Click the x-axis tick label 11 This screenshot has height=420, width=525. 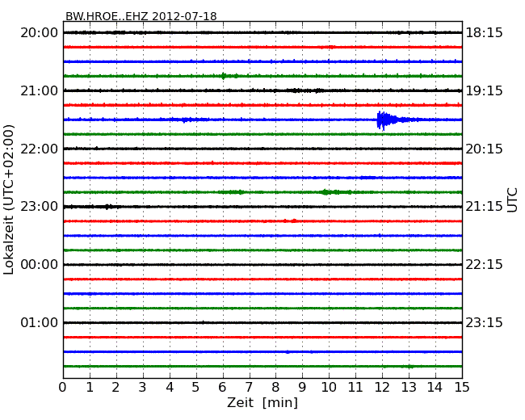pyautogui.click(x=355, y=388)
